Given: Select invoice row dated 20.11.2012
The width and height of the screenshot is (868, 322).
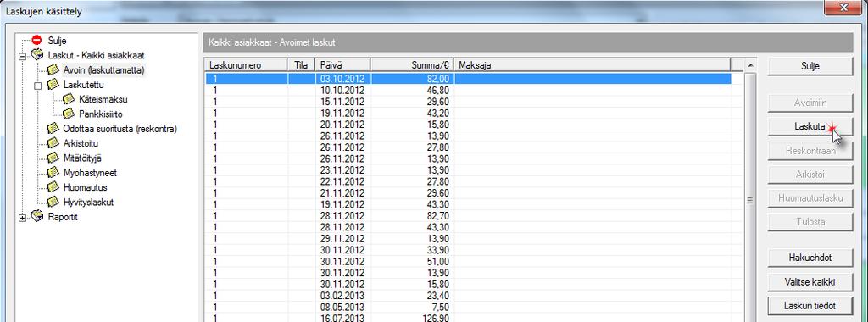Looking at the screenshot, I should 468,125.
